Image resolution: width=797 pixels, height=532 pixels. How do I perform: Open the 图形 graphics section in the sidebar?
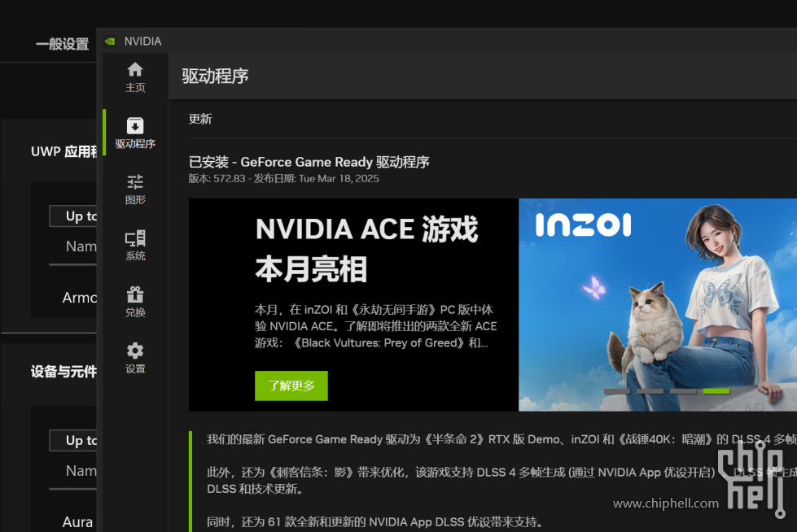coord(135,190)
